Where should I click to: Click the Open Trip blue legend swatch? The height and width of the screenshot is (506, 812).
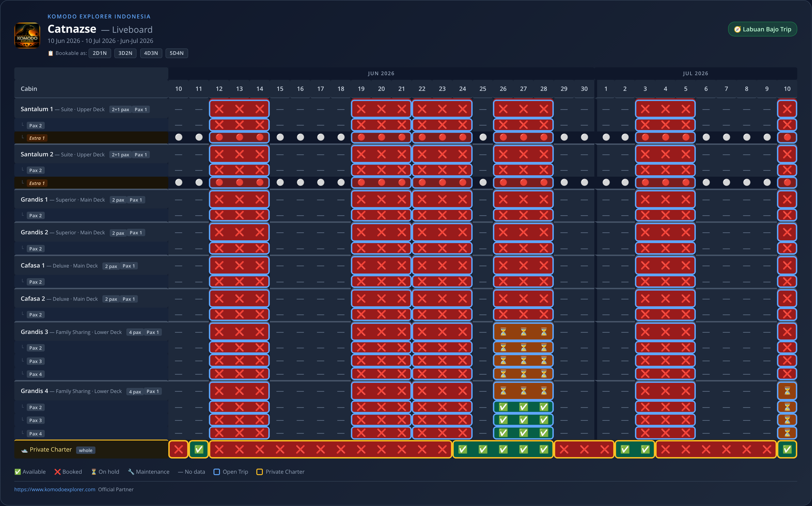point(217,472)
